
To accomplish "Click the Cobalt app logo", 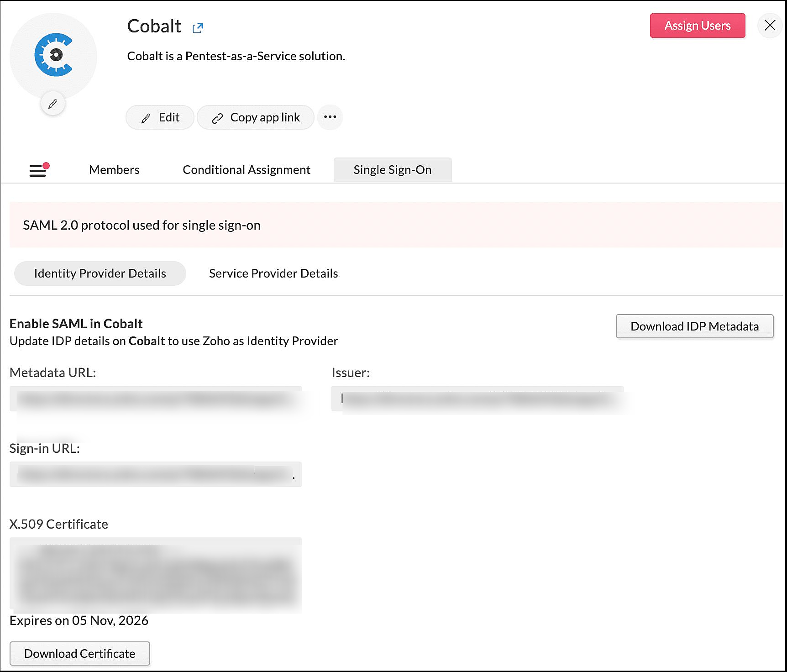I will 53,55.
